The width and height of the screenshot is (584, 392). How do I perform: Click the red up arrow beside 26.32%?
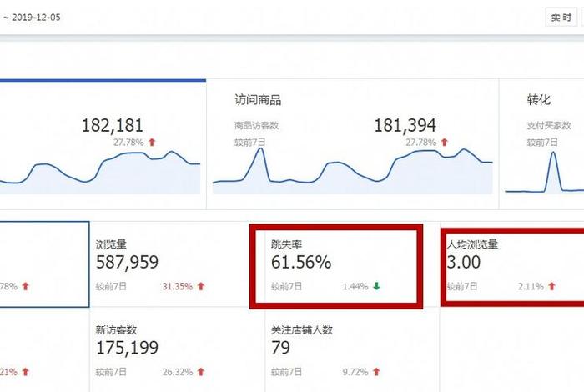click(x=201, y=372)
